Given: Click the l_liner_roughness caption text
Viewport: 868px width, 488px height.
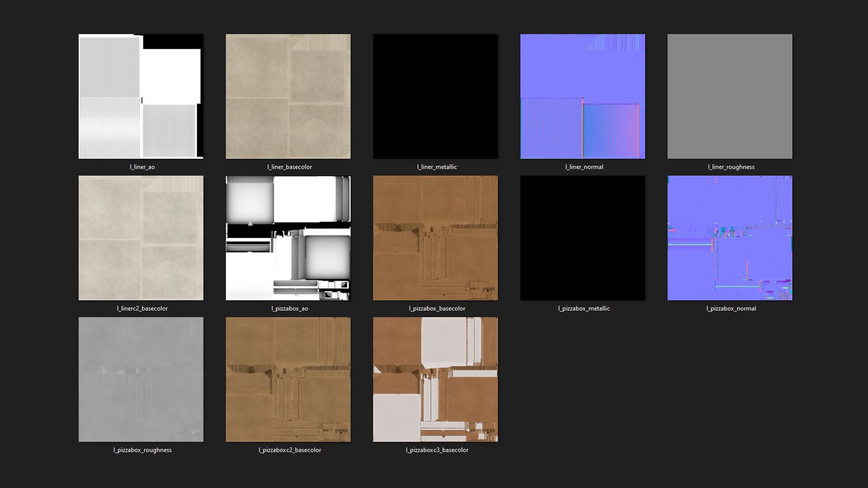Looking at the screenshot, I should pos(731,167).
